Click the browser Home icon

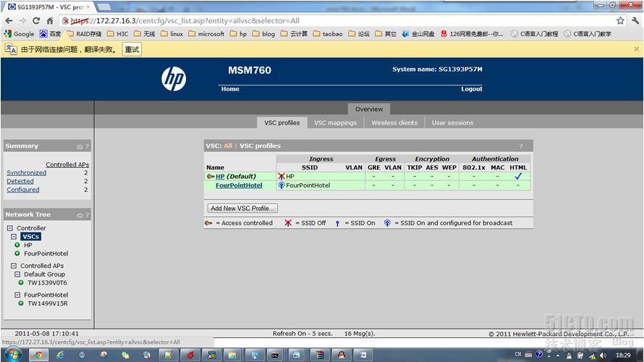50,20
